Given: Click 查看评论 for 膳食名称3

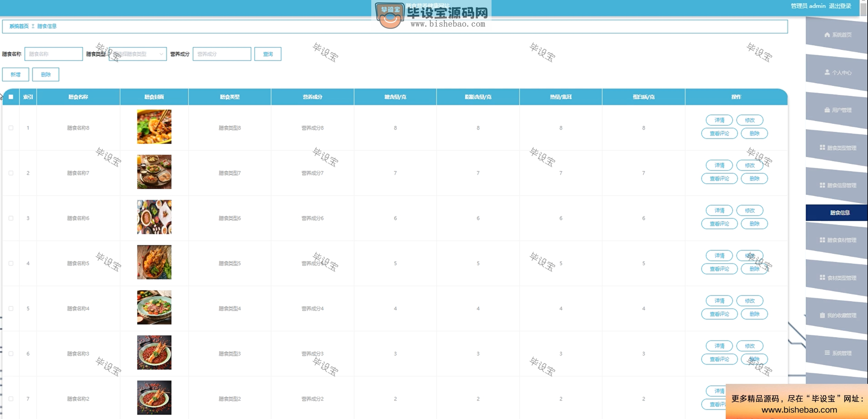Looking at the screenshot, I should pyautogui.click(x=719, y=359).
